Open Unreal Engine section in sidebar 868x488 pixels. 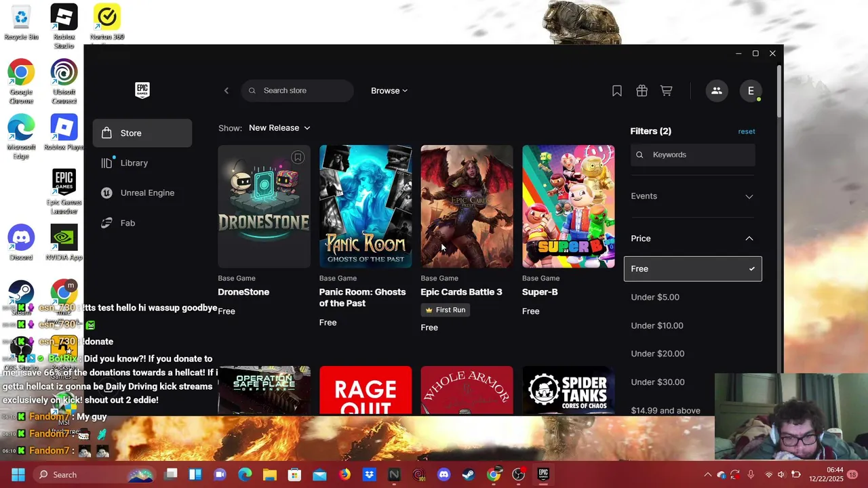pos(142,192)
